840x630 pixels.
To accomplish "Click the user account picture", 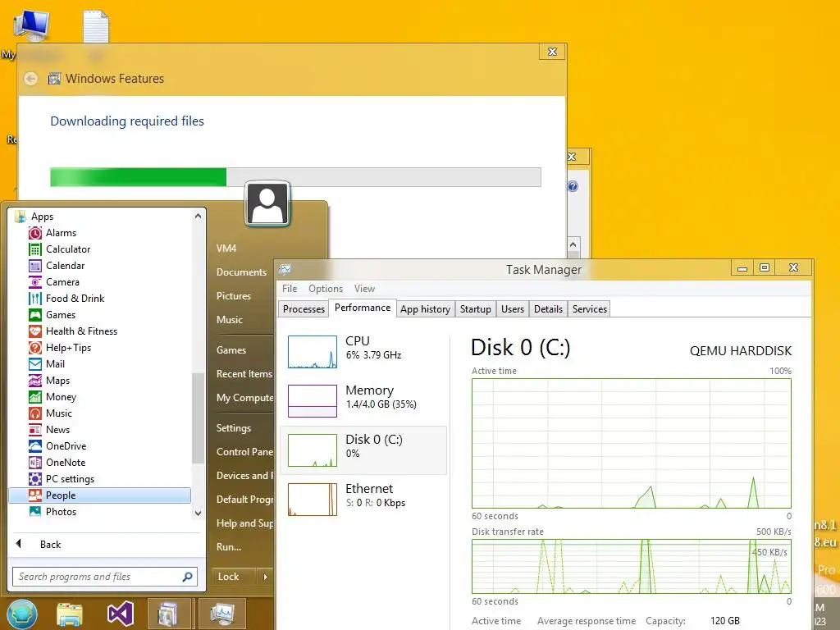I will click(x=267, y=203).
